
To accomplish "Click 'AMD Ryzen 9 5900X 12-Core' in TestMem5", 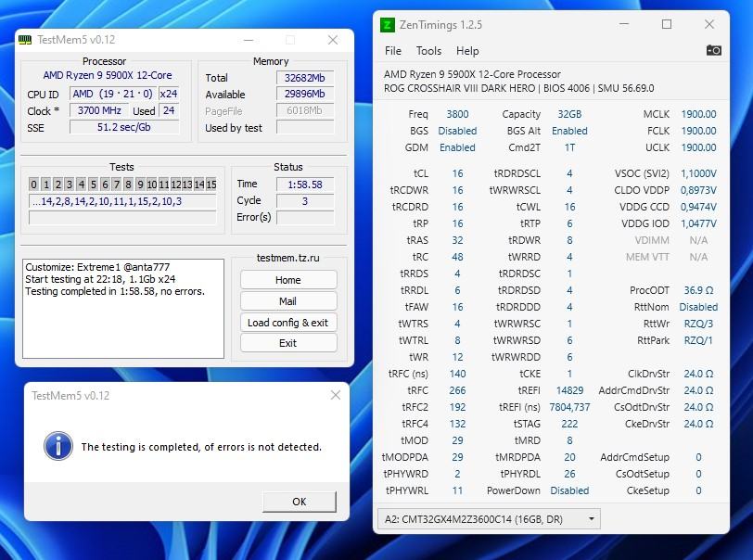I will point(108,75).
